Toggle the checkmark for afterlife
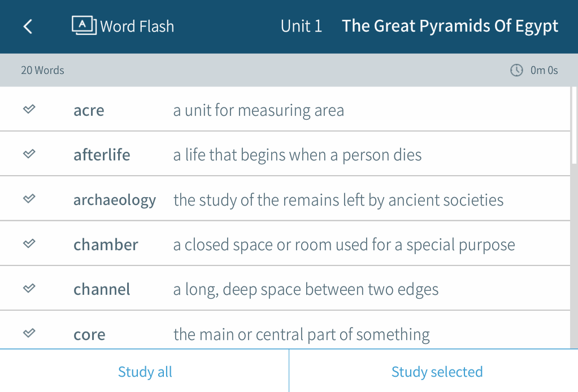The width and height of the screenshot is (578, 392). pyautogui.click(x=29, y=154)
